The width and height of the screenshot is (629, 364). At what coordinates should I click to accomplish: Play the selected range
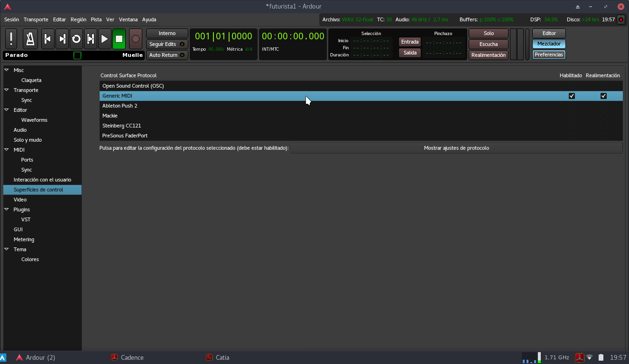point(91,39)
